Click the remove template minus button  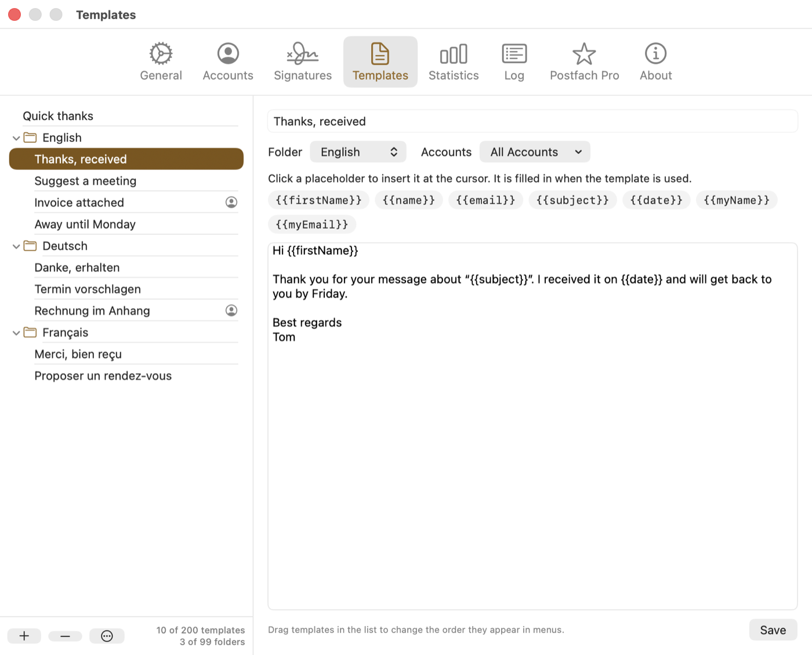(65, 636)
